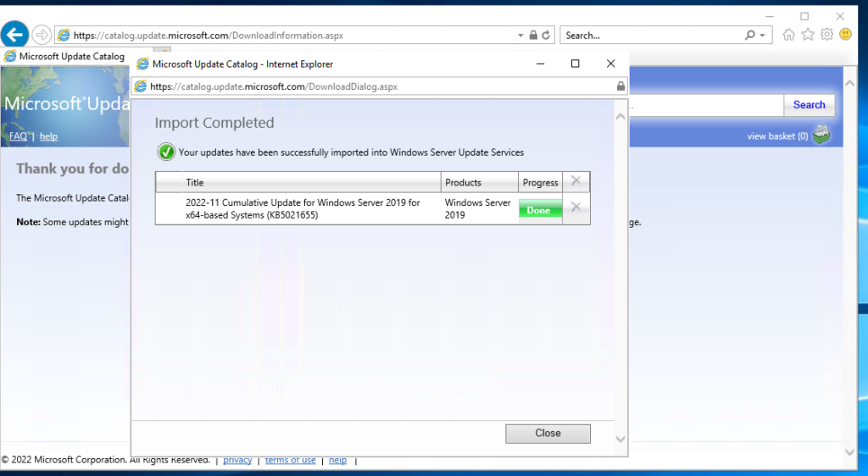Click the Done progress bar for KB5021655
The height and width of the screenshot is (476, 868).
pos(540,210)
